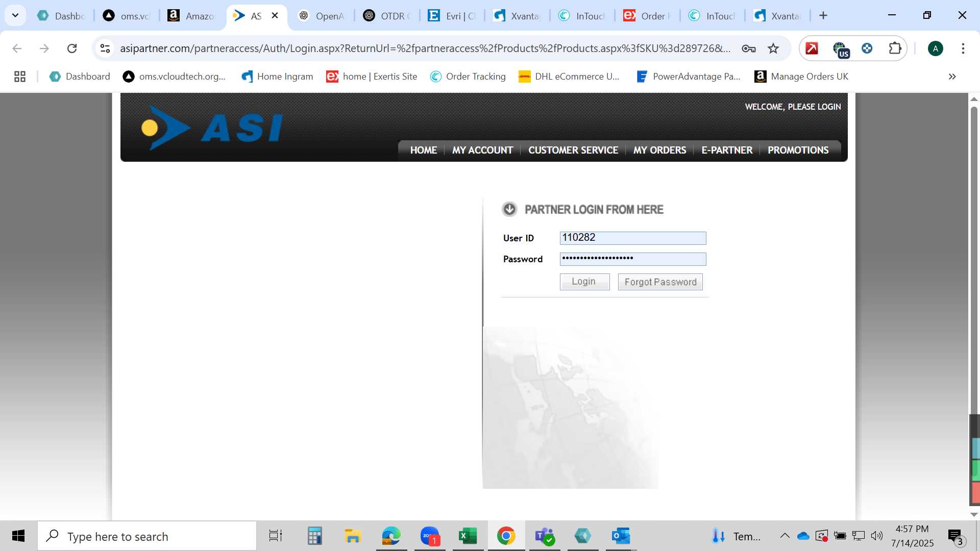Image resolution: width=980 pixels, height=551 pixels.
Task: Open a new tab with the plus button
Action: pos(823,16)
